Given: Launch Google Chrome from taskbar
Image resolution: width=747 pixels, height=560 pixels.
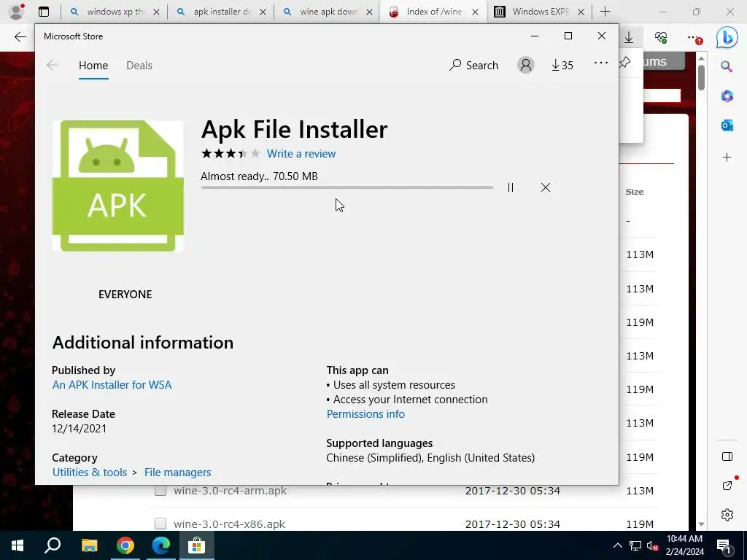Looking at the screenshot, I should pos(125,545).
